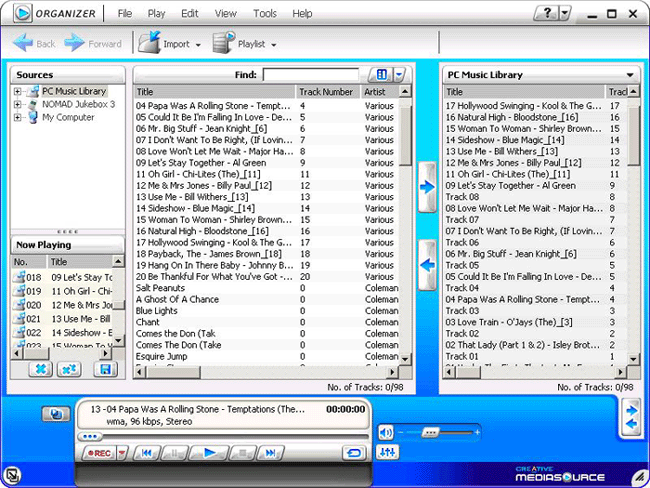
Task: Sort Now Playing by No. column
Action: 29,262
